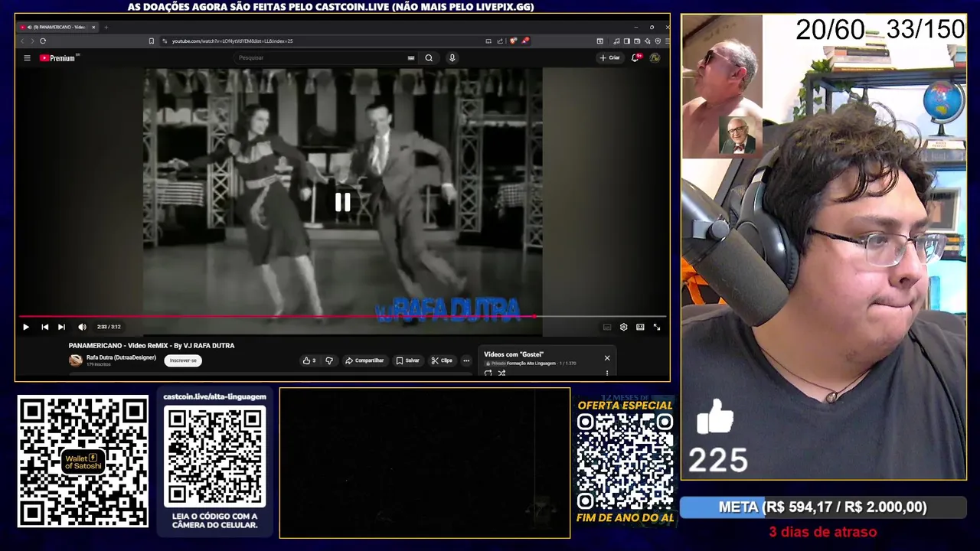
Task: Open the account avatar menu
Action: pos(655,58)
